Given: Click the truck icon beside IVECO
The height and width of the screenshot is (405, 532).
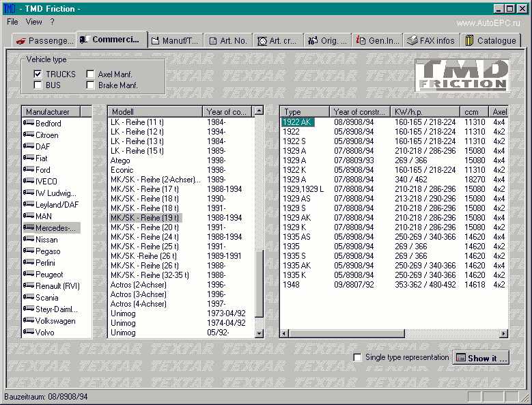Looking at the screenshot, I should [x=29, y=181].
